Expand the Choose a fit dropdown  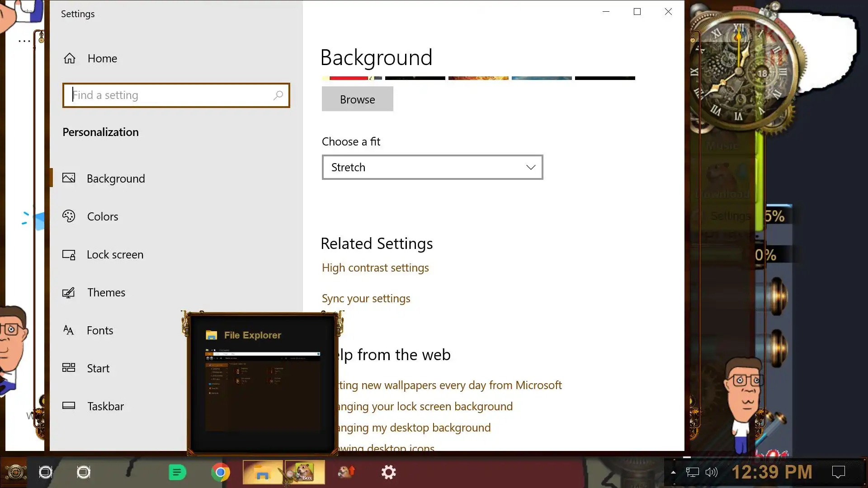coord(432,167)
